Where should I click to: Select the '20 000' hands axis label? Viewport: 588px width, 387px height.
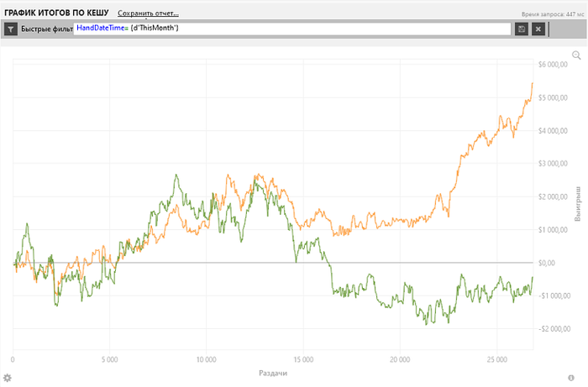[x=400, y=359]
